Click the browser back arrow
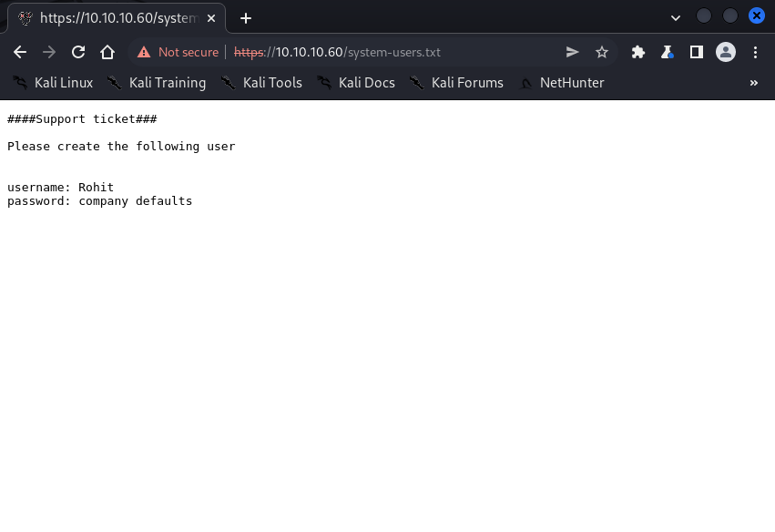Screen dimensions: 775x532 [20, 52]
